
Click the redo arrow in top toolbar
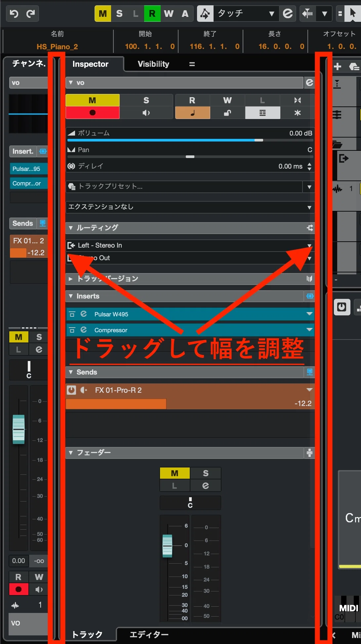[x=31, y=14]
